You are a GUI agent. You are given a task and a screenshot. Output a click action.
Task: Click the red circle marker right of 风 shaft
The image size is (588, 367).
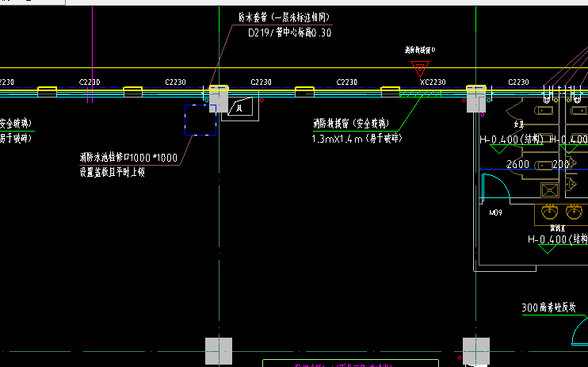point(262,100)
